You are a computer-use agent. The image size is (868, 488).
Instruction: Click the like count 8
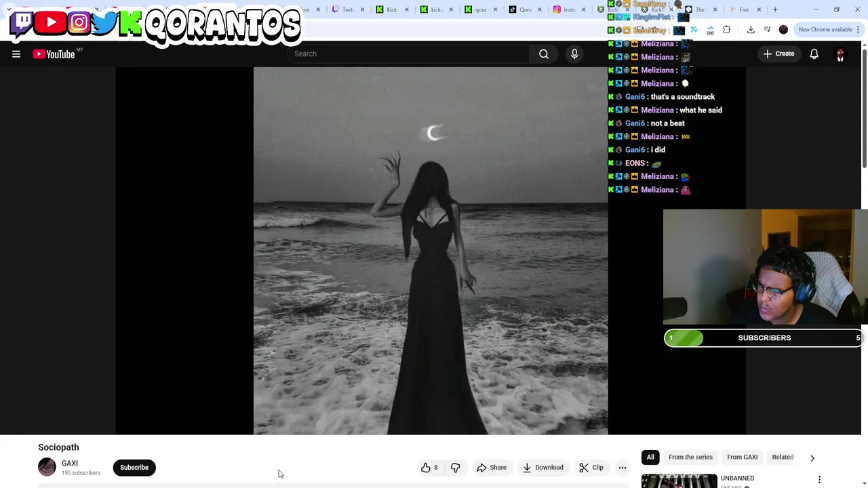435,468
